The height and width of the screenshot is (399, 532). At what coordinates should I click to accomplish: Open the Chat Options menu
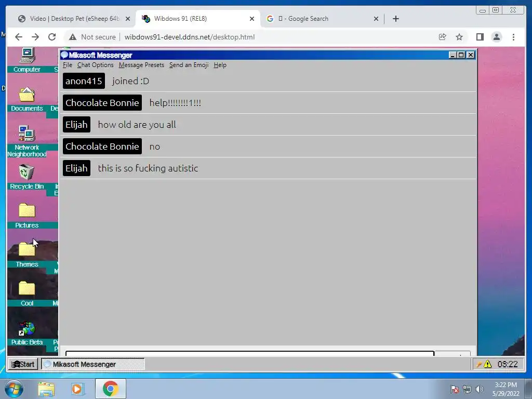point(96,65)
